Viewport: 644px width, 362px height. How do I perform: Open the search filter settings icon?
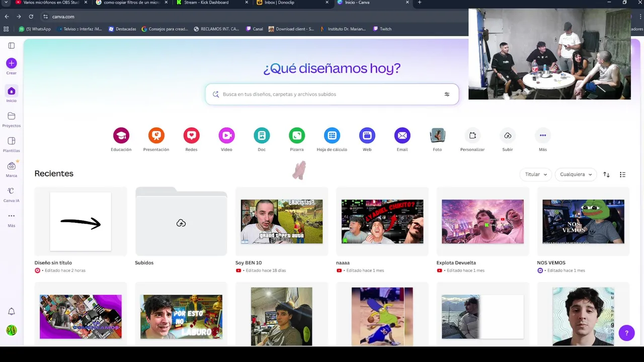click(x=447, y=94)
